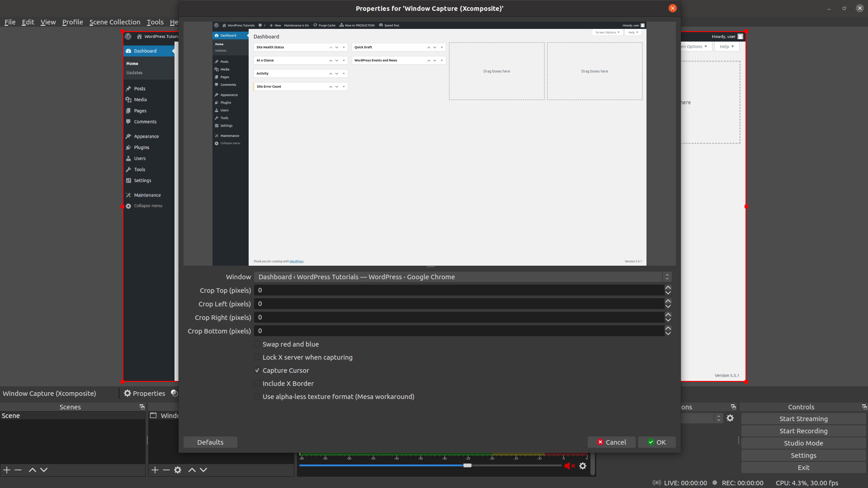The image size is (868, 488).
Task: Click the Scene Collection menu item
Action: (114, 22)
